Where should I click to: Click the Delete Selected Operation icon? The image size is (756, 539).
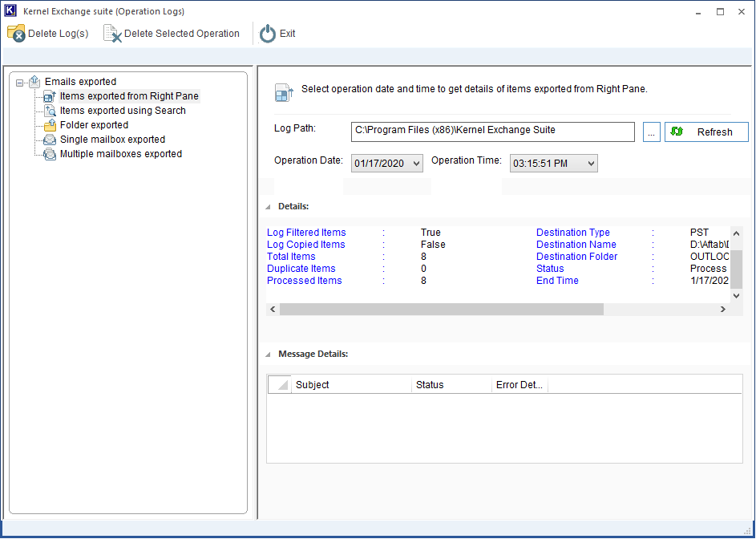[112, 34]
